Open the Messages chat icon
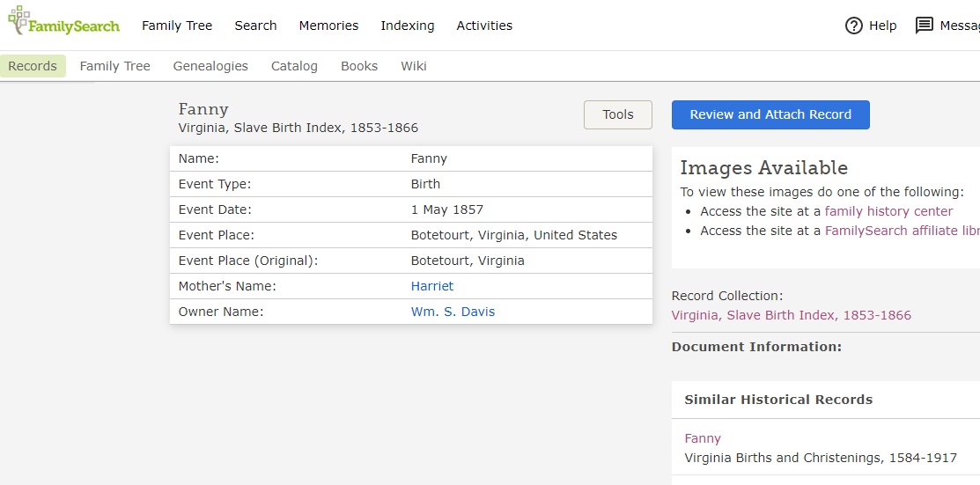980x485 pixels. point(924,26)
